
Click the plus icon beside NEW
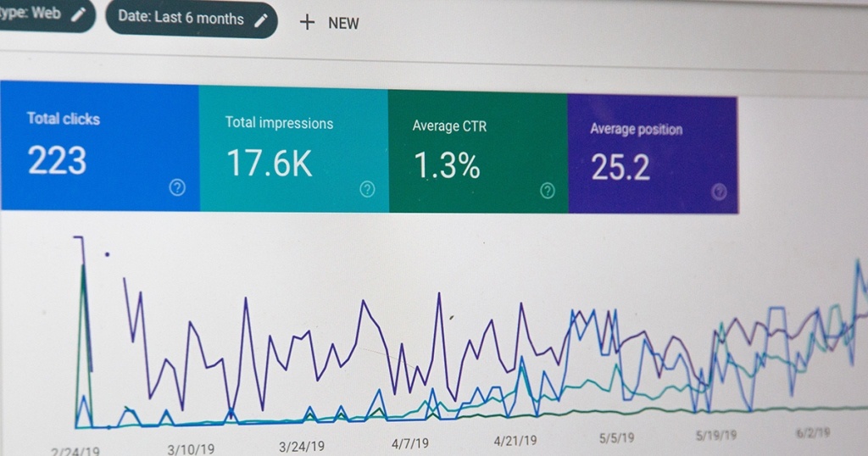(x=307, y=23)
